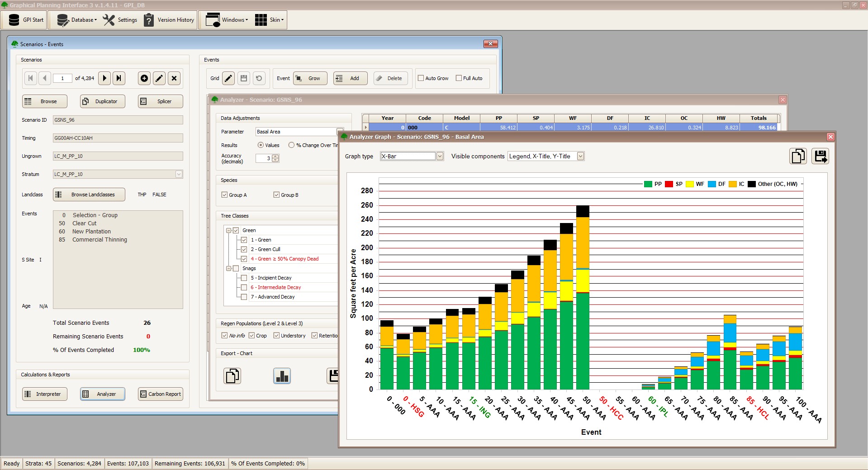
Task: Edit scenario with the pencil icon
Action: [159, 78]
